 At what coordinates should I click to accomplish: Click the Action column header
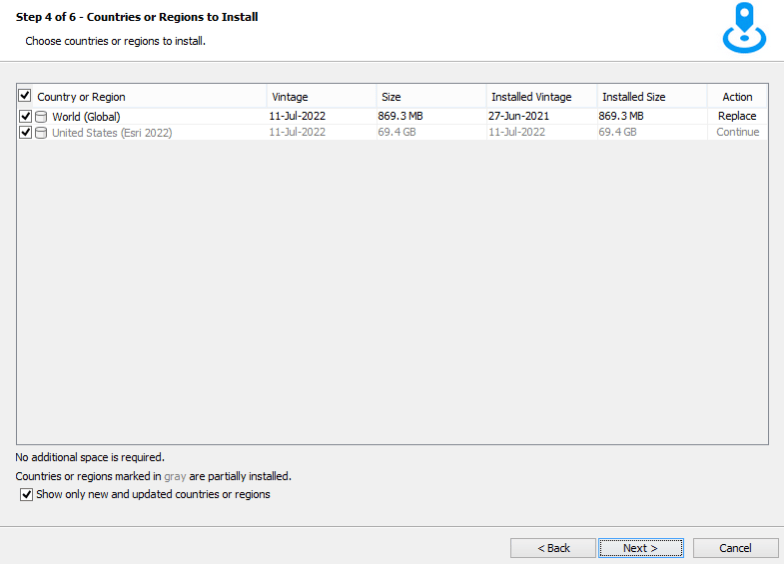[x=737, y=97]
